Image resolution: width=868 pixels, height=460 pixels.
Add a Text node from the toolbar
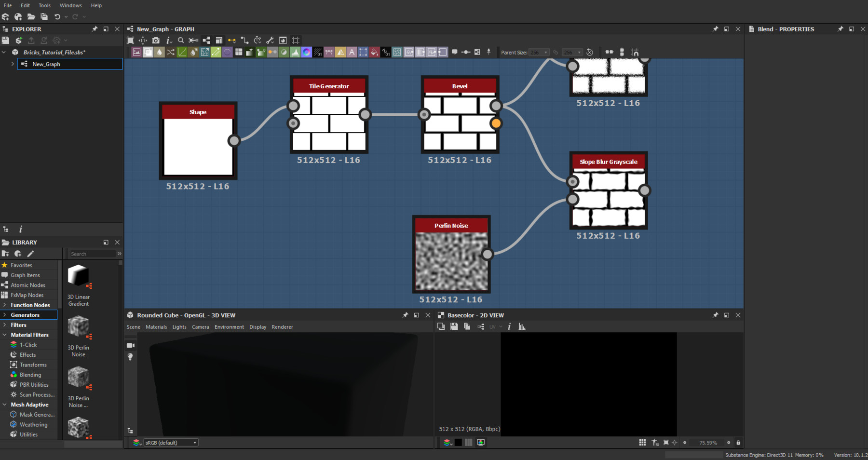[353, 52]
